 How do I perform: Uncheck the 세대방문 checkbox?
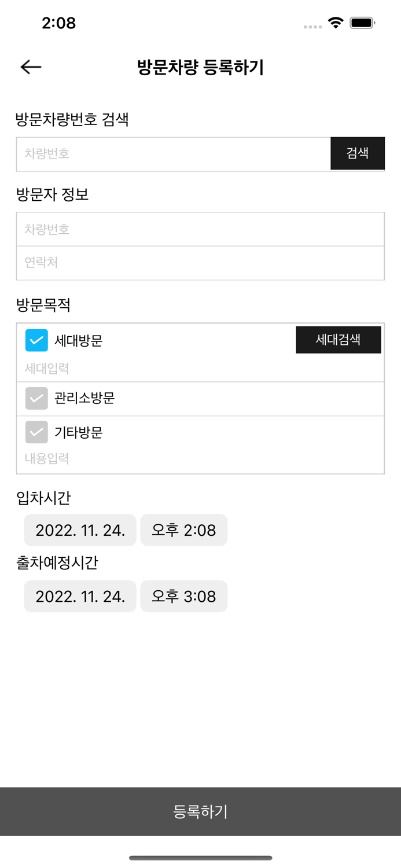(36, 340)
